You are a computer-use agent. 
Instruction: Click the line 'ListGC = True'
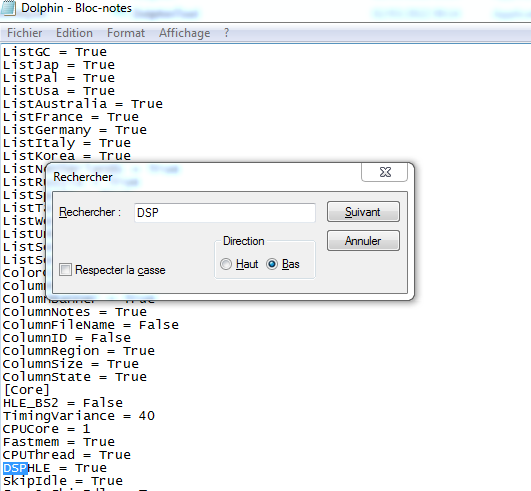pyautogui.click(x=55, y=52)
